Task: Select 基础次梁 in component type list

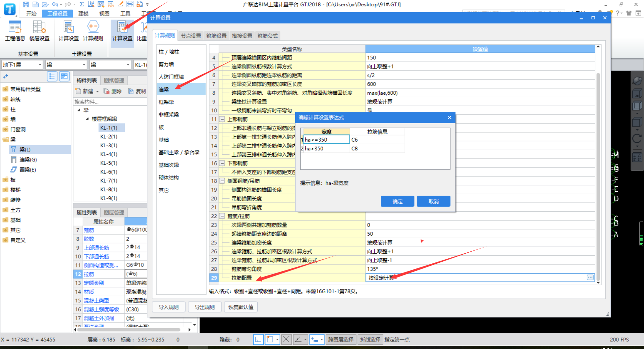Action: [181, 165]
